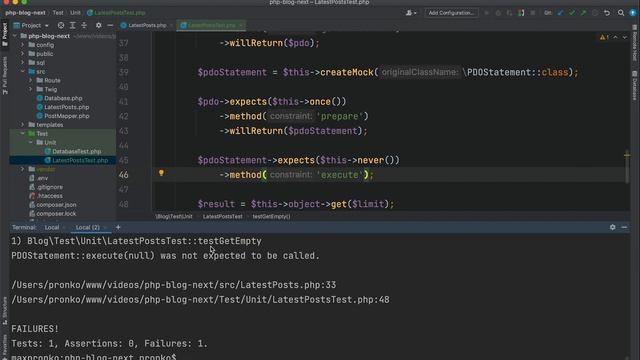
Task: Expand the Twig folder
Action: coord(31,89)
